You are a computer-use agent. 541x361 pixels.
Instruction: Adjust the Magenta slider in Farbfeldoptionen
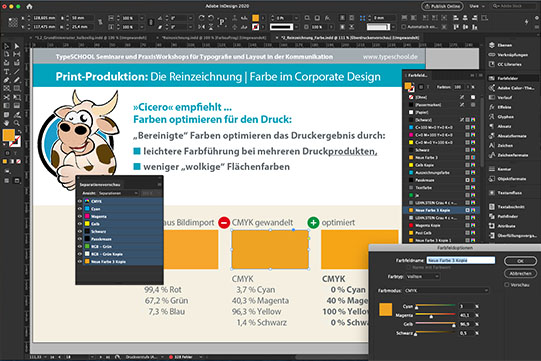[431, 316]
